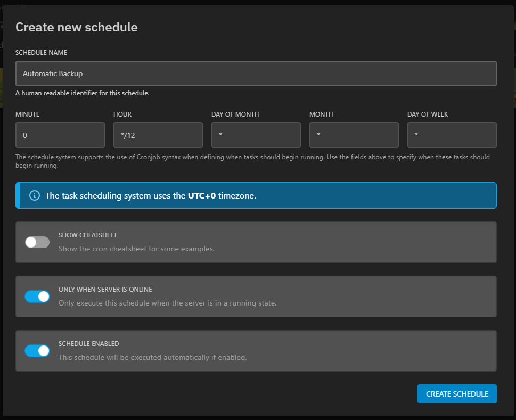Image resolution: width=516 pixels, height=420 pixels.
Task: Select the Hour field containing */12
Action: tap(158, 135)
